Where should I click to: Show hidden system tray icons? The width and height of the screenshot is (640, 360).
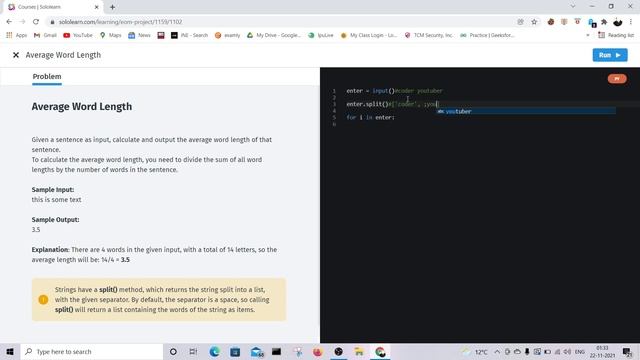tap(497, 351)
